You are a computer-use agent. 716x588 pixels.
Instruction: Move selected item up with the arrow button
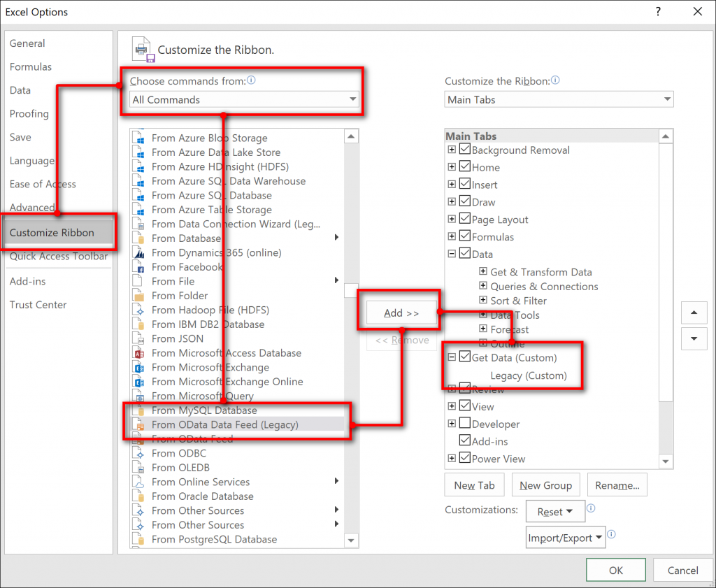(694, 313)
